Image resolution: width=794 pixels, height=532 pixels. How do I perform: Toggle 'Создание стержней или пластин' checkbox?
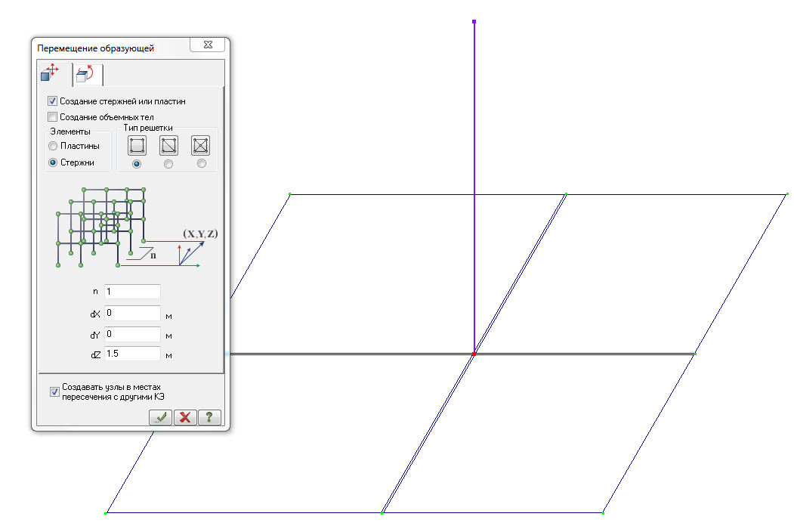[x=53, y=101]
